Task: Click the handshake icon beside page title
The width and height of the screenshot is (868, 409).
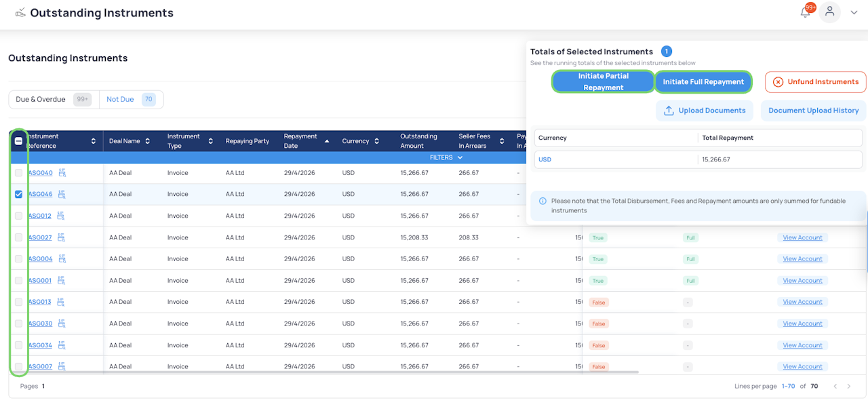Action: tap(20, 13)
